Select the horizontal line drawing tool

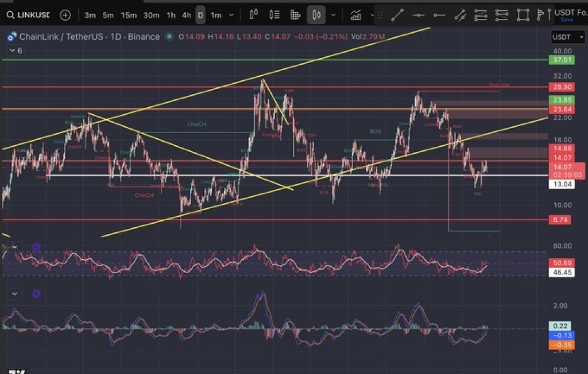[x=419, y=15]
